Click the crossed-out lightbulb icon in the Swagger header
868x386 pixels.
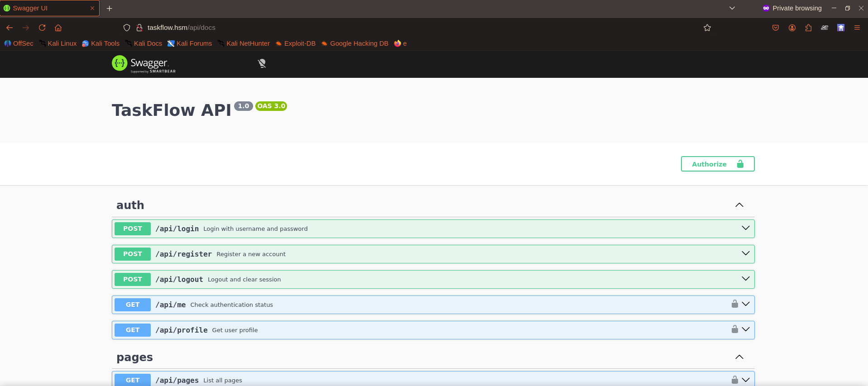coord(262,63)
